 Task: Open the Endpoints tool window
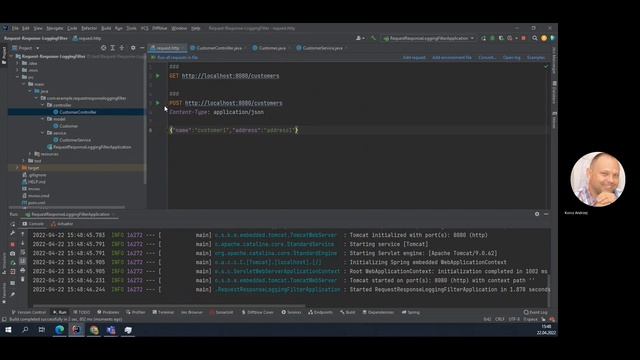tap(320, 312)
